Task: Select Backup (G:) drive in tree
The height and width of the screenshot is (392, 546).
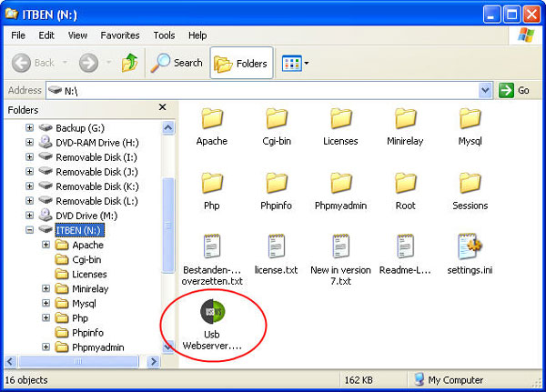Action: (x=80, y=128)
